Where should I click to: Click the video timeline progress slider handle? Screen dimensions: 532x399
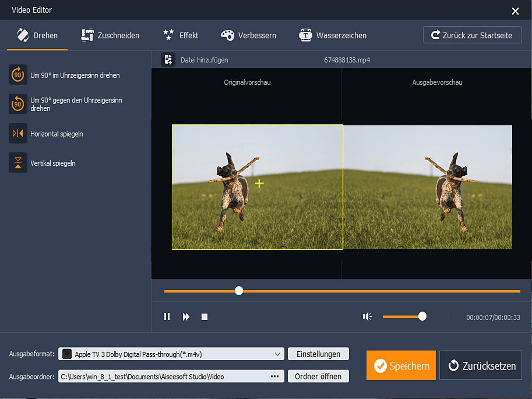click(239, 291)
